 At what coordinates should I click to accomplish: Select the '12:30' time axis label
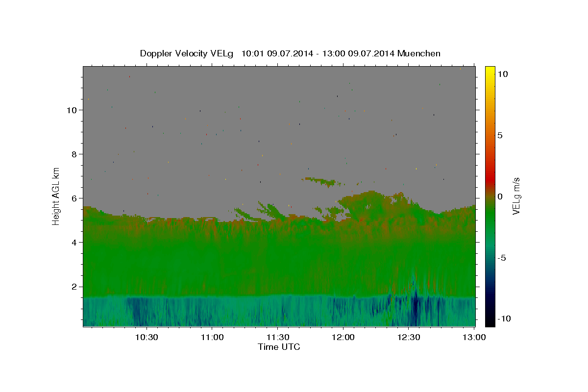coord(409,337)
